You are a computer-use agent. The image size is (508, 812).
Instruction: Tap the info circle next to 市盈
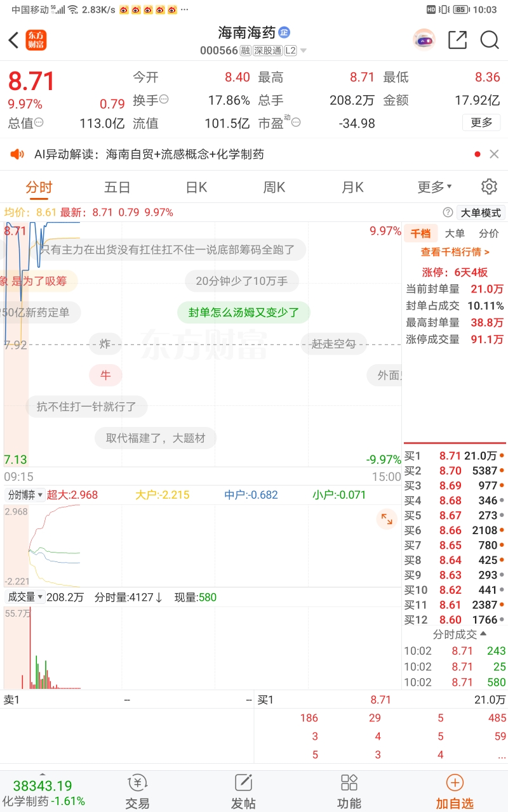(296, 122)
